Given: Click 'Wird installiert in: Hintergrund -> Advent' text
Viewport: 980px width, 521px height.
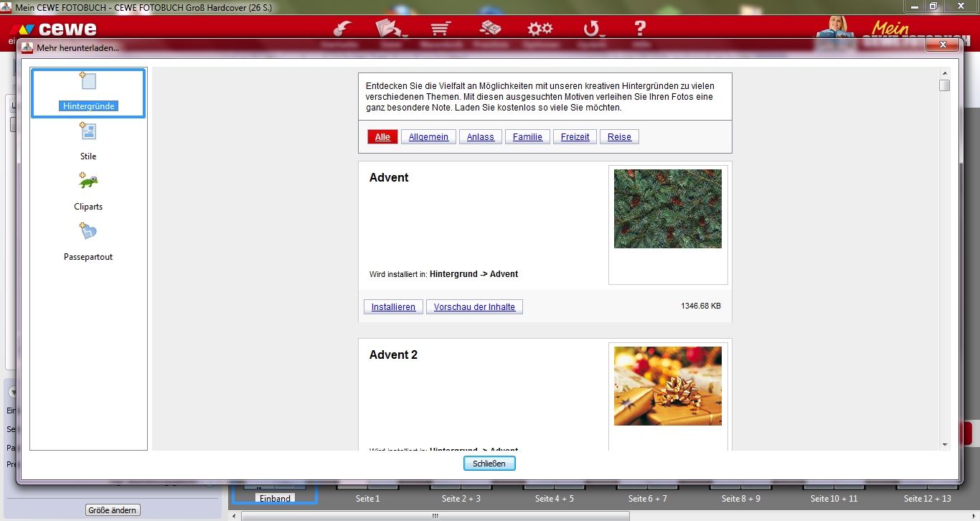Looking at the screenshot, I should pyautogui.click(x=443, y=274).
